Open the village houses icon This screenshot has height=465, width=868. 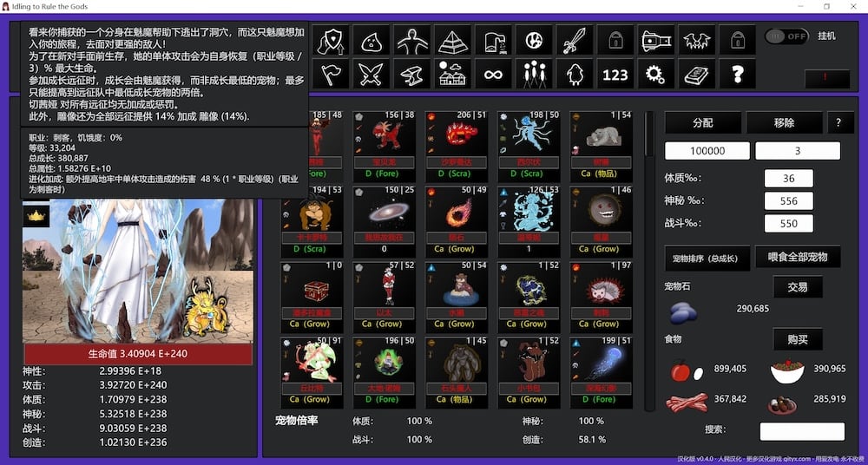tap(453, 74)
